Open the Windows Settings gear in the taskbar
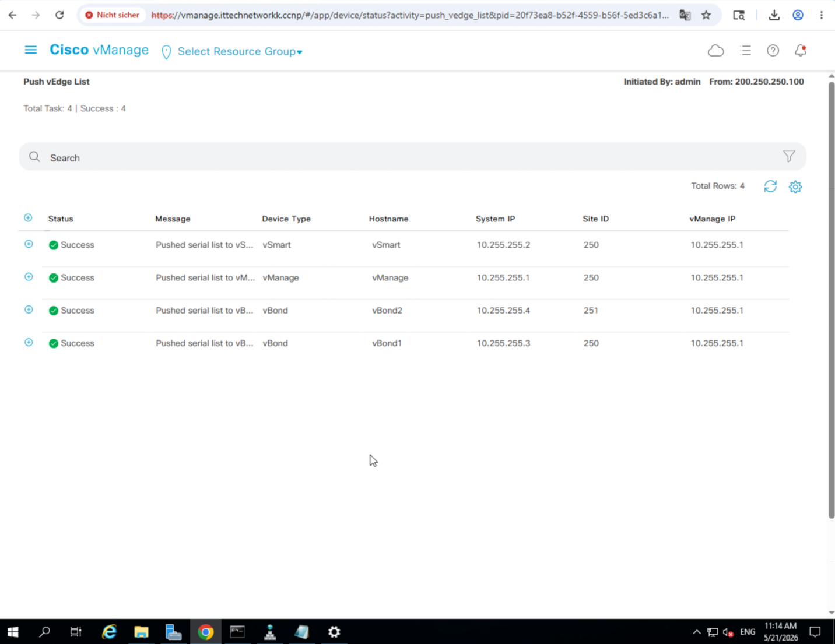The height and width of the screenshot is (644, 835). coord(334,632)
